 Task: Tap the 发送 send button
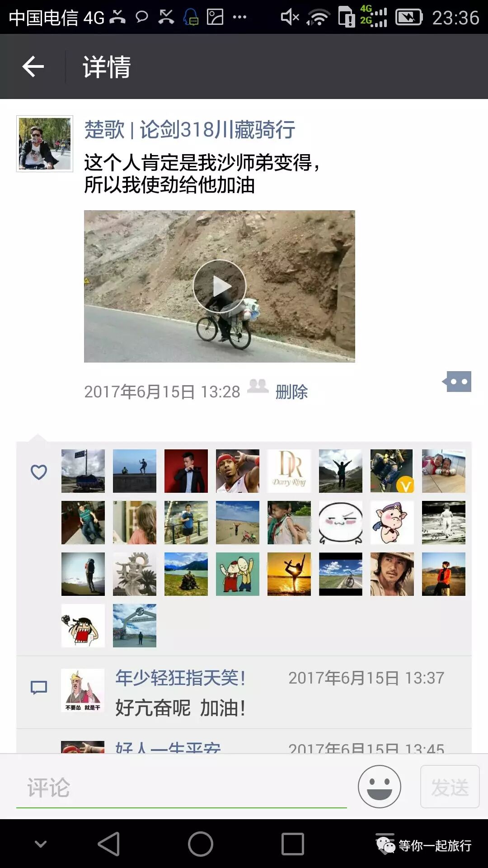click(450, 787)
